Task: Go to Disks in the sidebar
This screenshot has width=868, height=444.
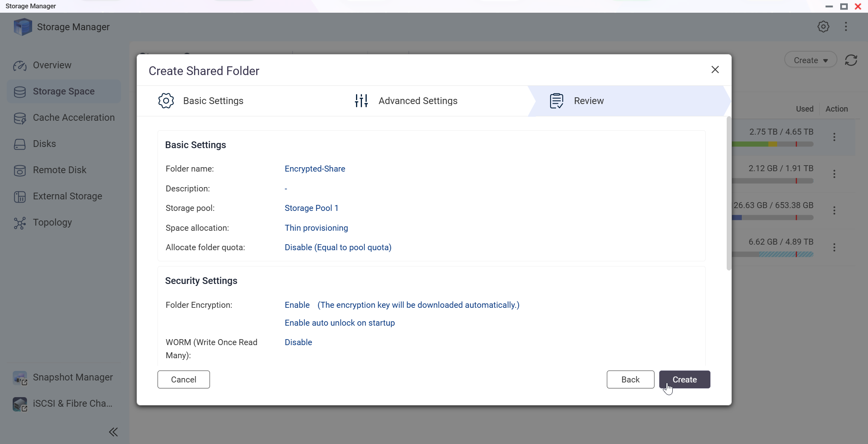Action: point(64,144)
